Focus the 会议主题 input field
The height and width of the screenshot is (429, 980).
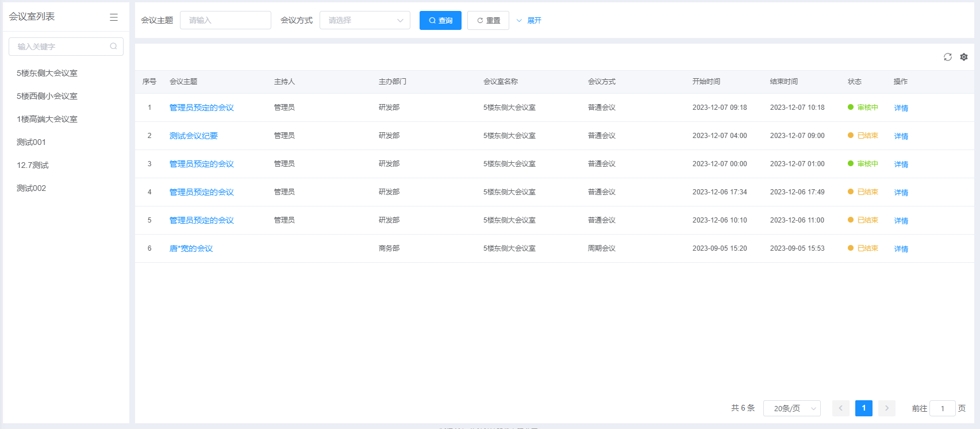[225, 20]
